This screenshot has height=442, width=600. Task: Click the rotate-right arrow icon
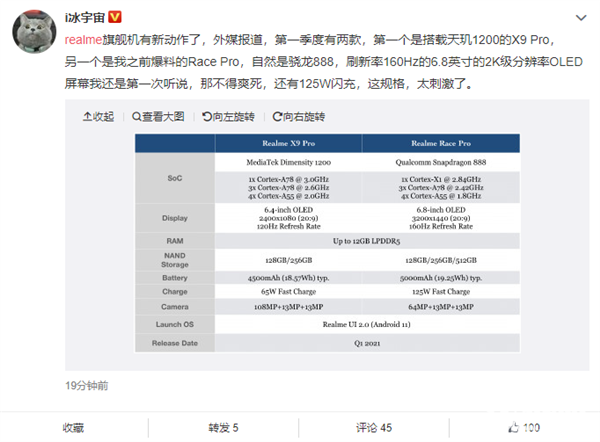coord(278,116)
